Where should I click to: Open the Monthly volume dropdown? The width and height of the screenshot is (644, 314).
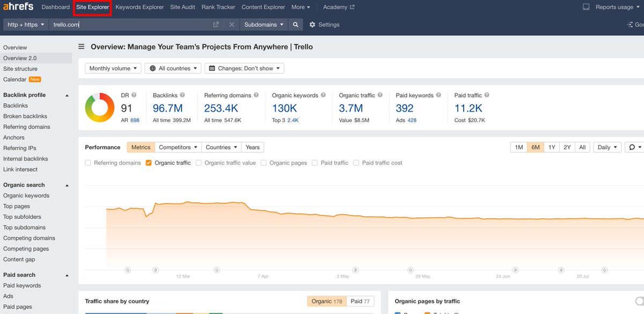pos(113,68)
